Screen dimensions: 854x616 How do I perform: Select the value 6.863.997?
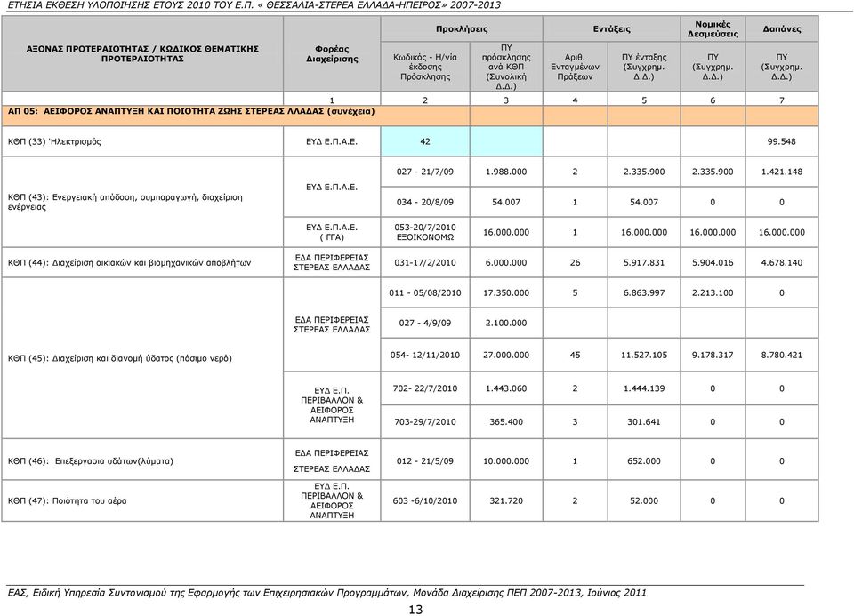coord(644,292)
